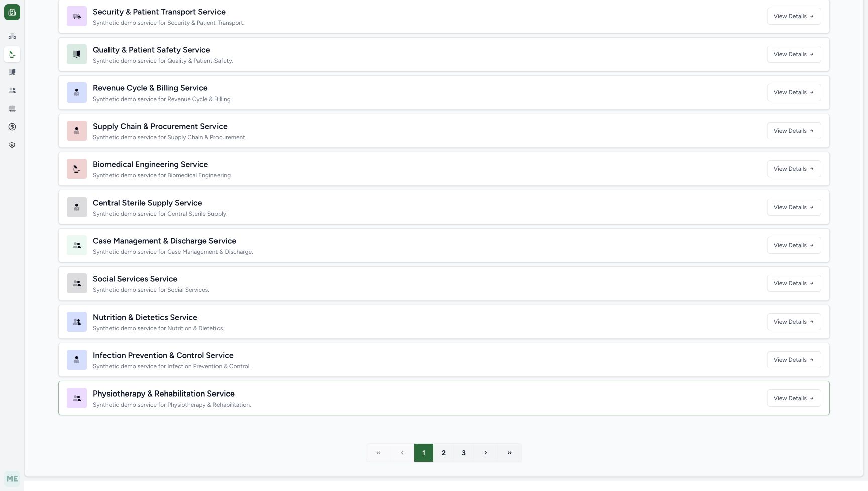Click the hospital logo in the sidebar
The width and height of the screenshot is (868, 491).
pyautogui.click(x=12, y=12)
